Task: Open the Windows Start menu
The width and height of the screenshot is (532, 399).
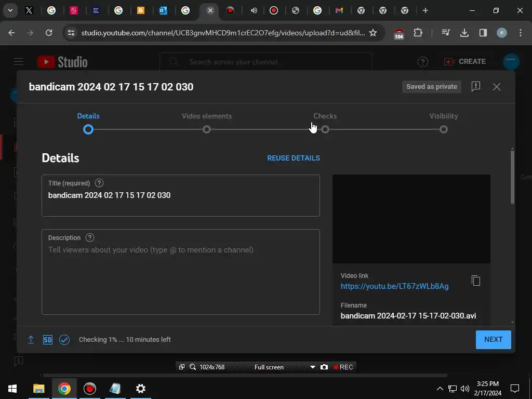Action: [12, 389]
